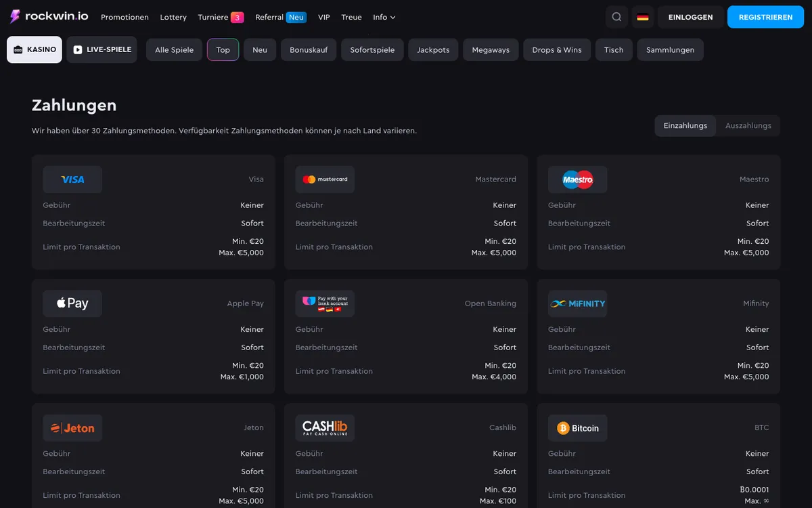
Task: Select the Neu category
Action: pyautogui.click(x=260, y=50)
